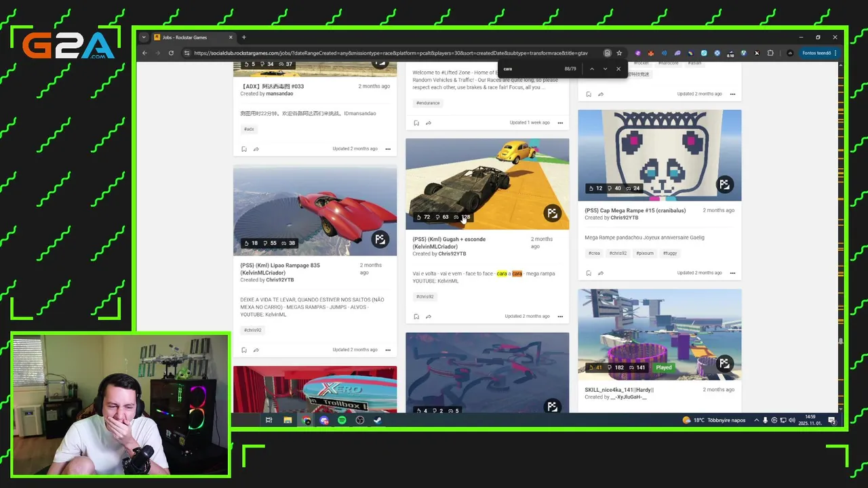Bookmark this page with the star icon

click(x=619, y=53)
